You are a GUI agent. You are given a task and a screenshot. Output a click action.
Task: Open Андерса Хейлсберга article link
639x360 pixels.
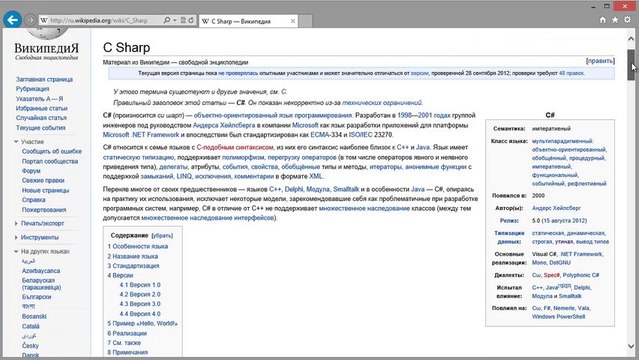coord(224,125)
